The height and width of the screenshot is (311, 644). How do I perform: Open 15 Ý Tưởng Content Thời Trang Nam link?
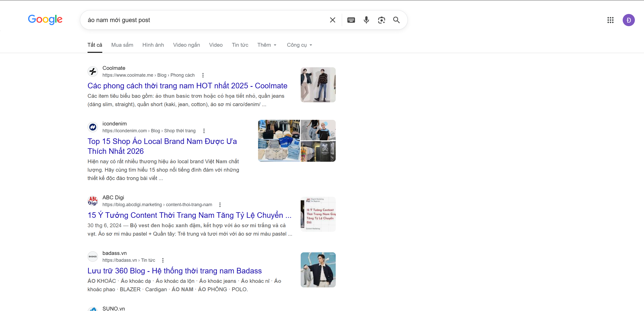click(190, 215)
